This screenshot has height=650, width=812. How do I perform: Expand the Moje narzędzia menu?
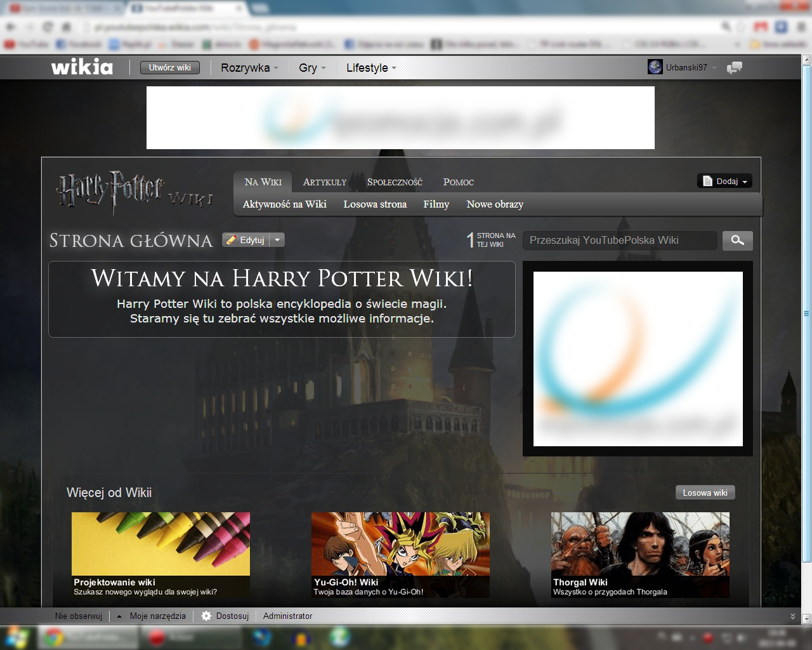[x=152, y=616]
